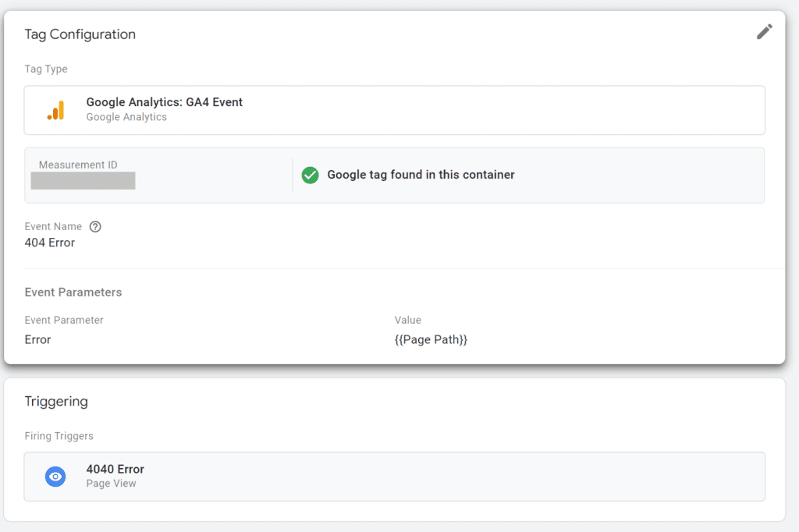Click the "404 Error" event name value
799x532 pixels.
50,243
